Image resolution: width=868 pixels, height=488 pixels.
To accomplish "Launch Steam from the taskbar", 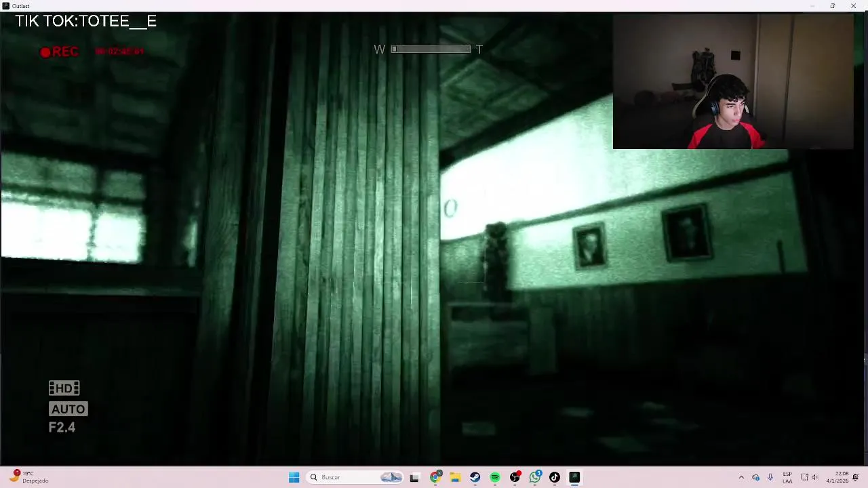I will (x=475, y=477).
